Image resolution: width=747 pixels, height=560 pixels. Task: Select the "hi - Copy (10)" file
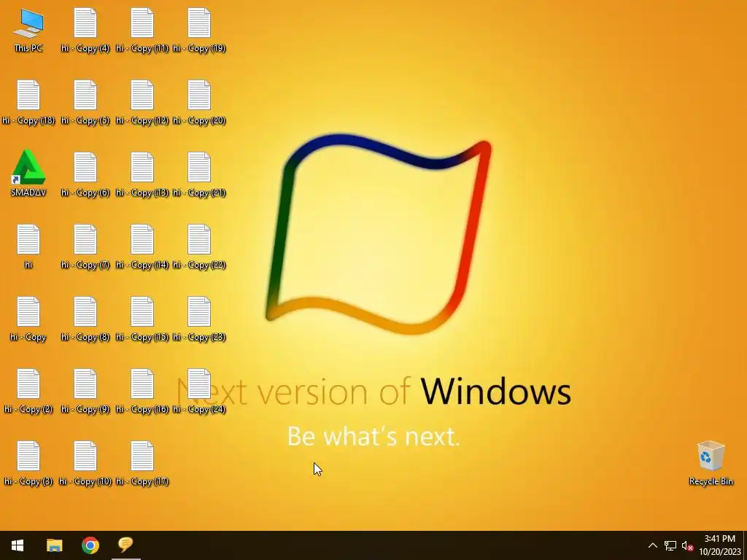85,464
